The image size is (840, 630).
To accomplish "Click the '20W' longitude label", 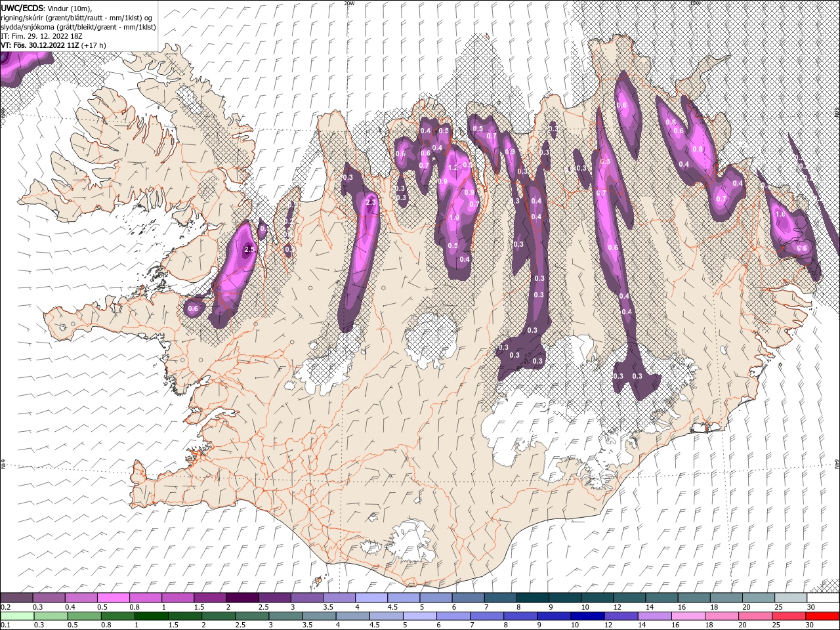I will tap(349, 3).
